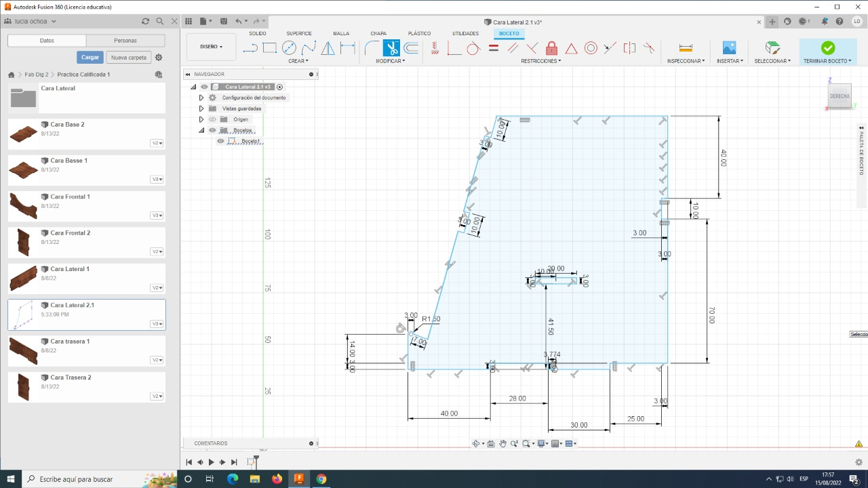The image size is (868, 488).
Task: Apply the Symmetry constraint
Action: (x=630, y=48)
